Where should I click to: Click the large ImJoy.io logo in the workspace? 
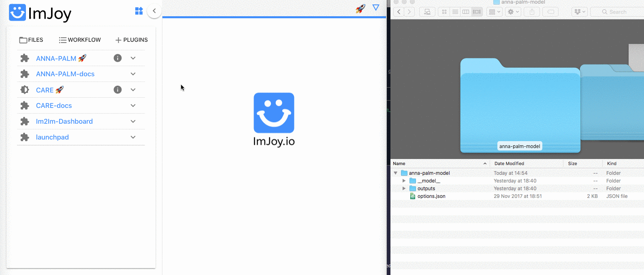[x=274, y=120]
